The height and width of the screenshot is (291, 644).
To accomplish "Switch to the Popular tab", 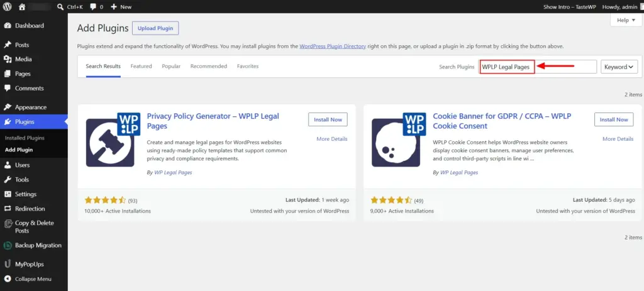I will click(x=171, y=66).
